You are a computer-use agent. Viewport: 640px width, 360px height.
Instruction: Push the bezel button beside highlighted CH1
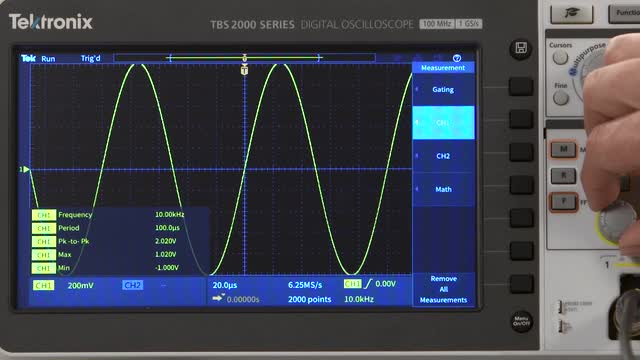[x=521, y=120]
